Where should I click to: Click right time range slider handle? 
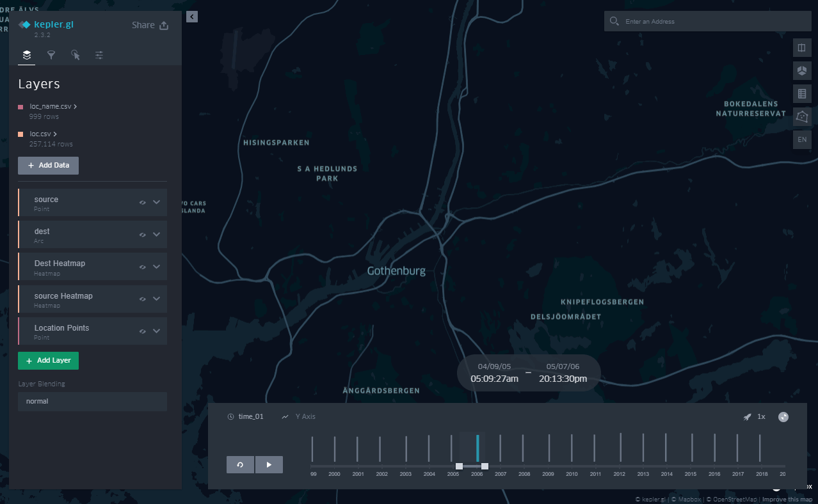coord(485,466)
